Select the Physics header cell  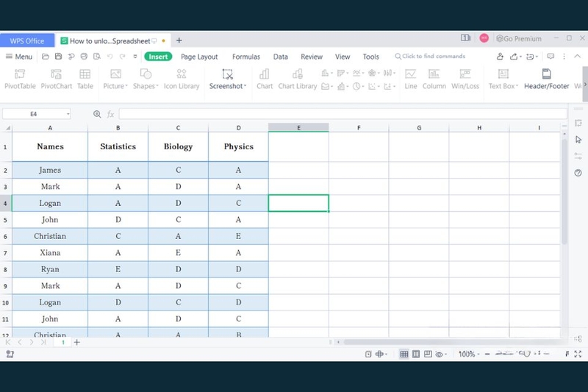238,146
